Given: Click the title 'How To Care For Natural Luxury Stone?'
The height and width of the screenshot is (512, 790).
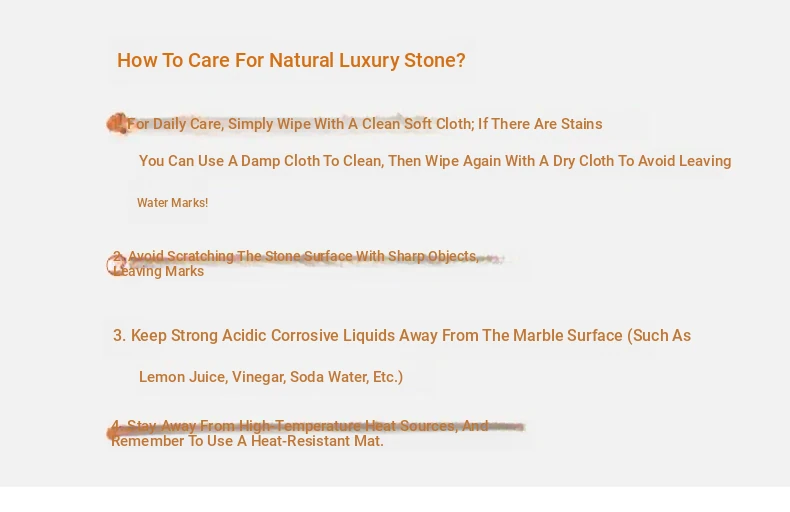Looking at the screenshot, I should tap(291, 60).
